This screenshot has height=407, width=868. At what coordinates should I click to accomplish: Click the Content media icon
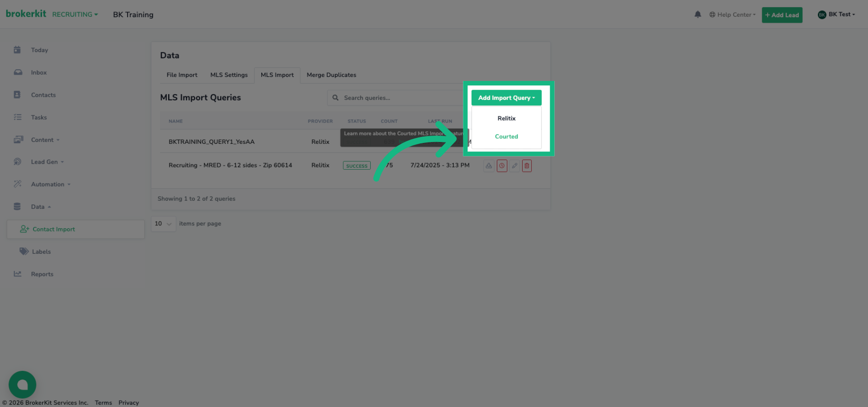(x=18, y=140)
